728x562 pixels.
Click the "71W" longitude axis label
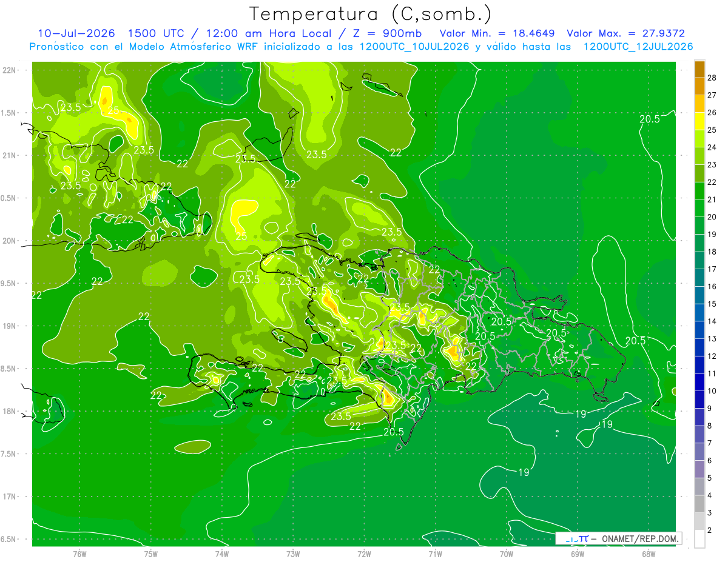[435, 554]
